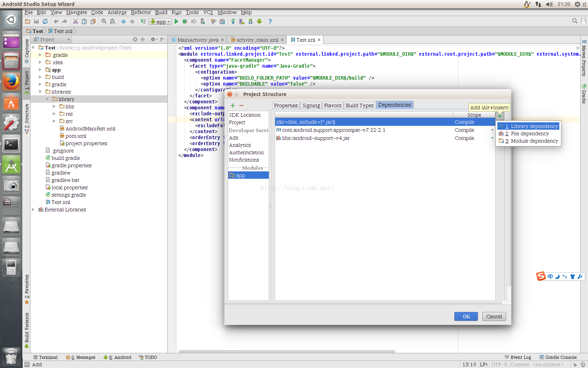Click the Replace icon in toolbar

click(113, 21)
